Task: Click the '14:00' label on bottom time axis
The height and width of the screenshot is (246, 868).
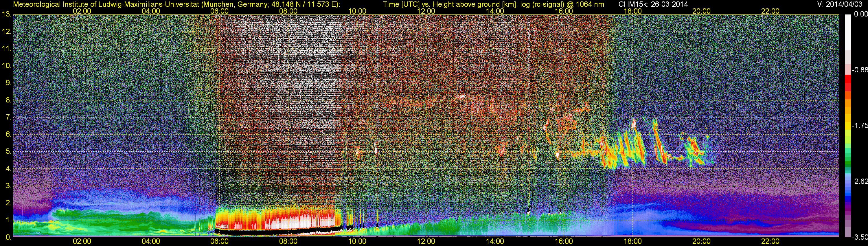Action: pos(495,241)
